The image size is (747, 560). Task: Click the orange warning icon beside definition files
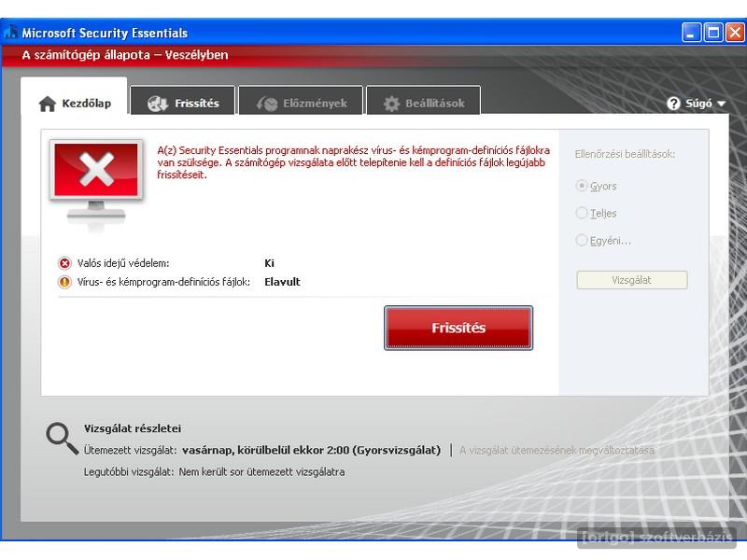[x=64, y=282]
